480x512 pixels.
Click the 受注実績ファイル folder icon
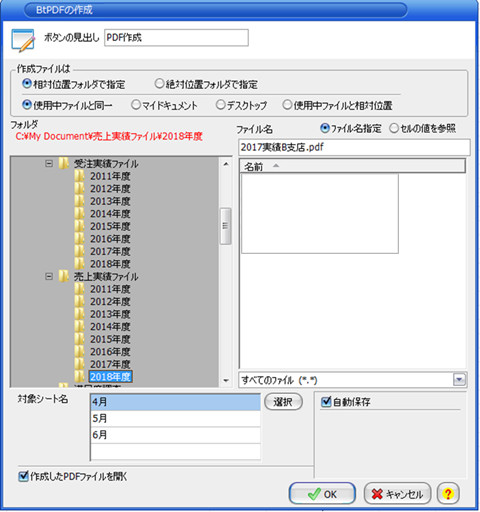point(63,164)
